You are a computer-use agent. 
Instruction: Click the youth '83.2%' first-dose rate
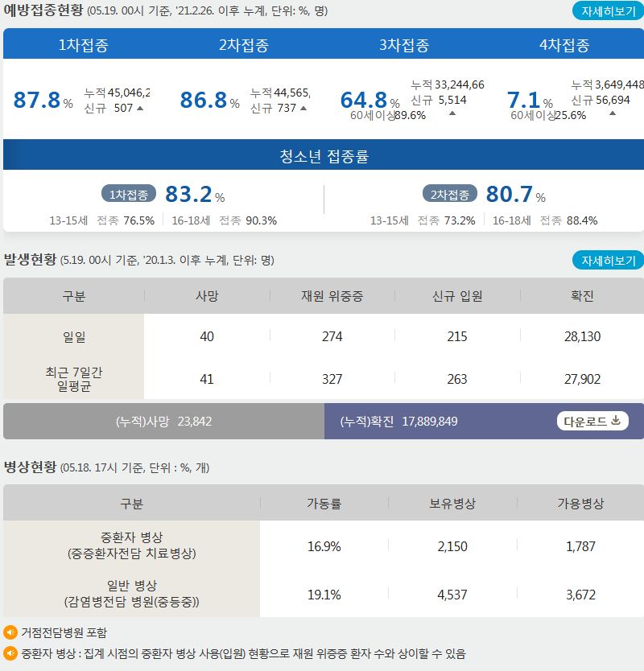coord(195,194)
